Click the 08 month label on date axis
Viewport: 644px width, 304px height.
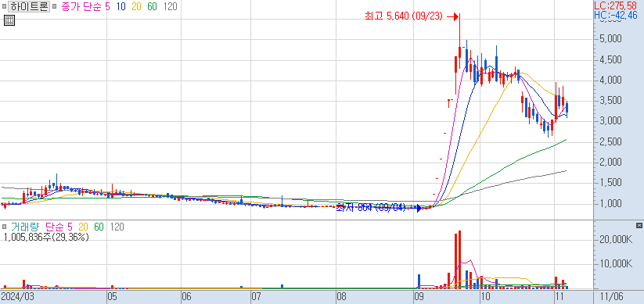click(342, 297)
